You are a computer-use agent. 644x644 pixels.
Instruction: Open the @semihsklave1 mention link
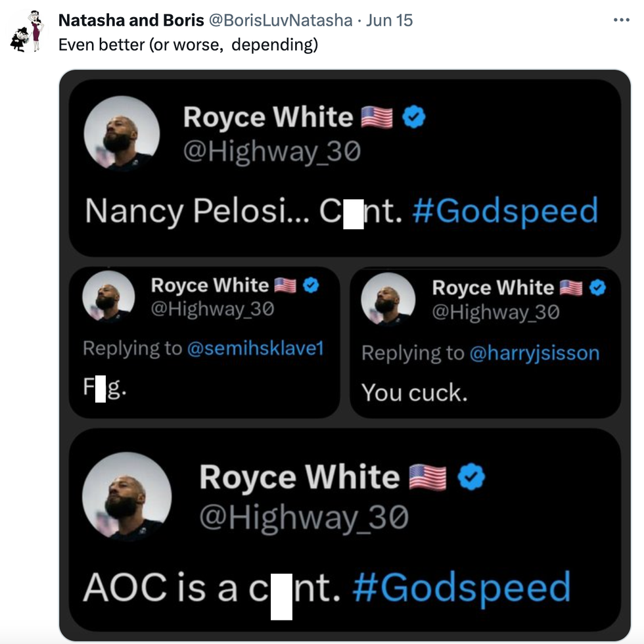[x=256, y=348]
